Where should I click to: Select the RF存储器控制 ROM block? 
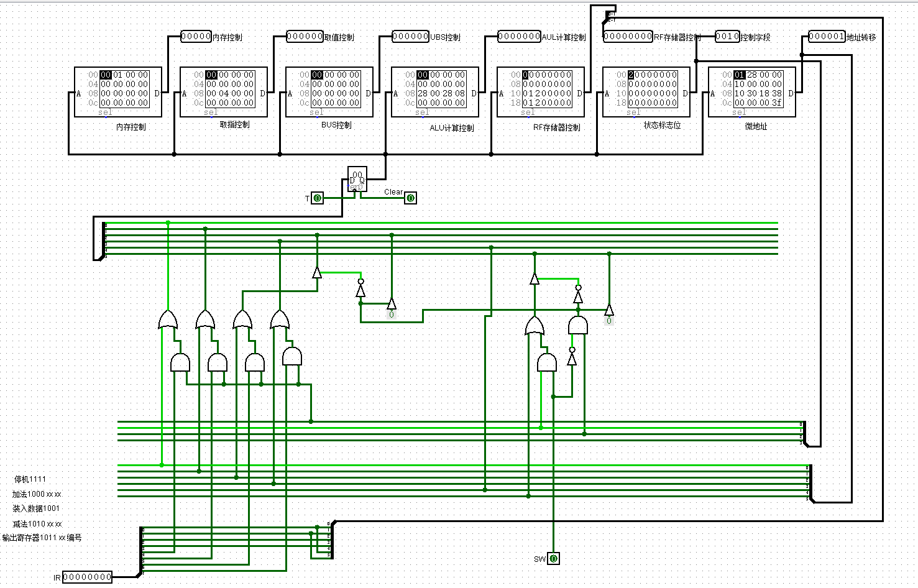[541, 92]
